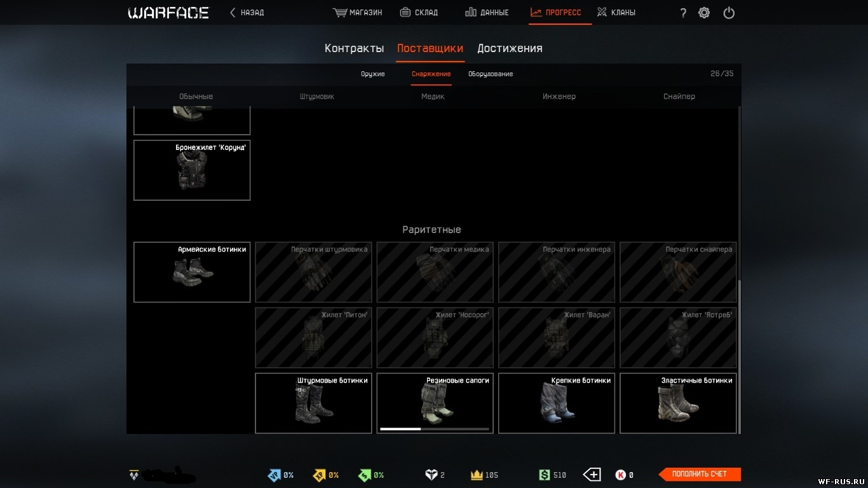Viewport: 868px width, 488px height.
Task: Open the Магазин shop tab
Action: [x=358, y=12]
